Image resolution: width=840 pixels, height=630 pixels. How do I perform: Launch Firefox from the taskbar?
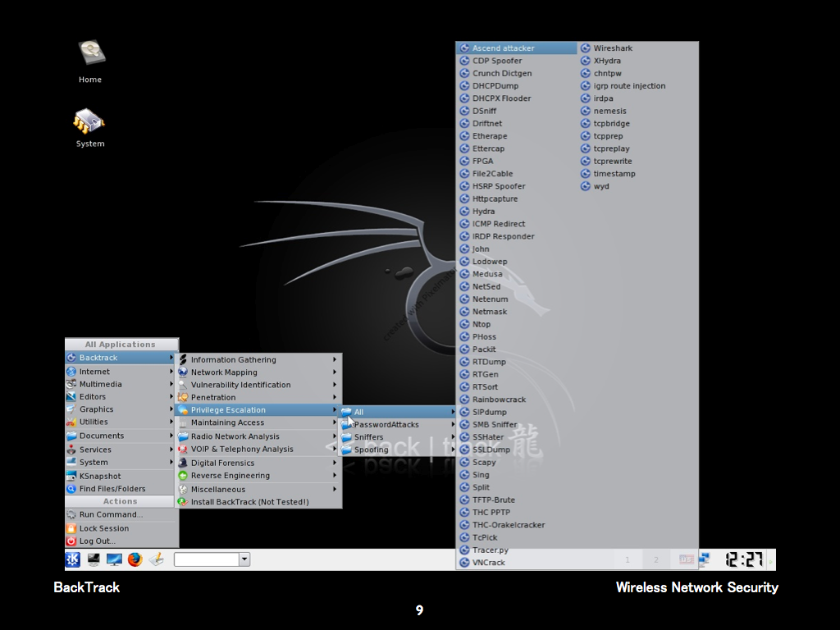pos(135,559)
